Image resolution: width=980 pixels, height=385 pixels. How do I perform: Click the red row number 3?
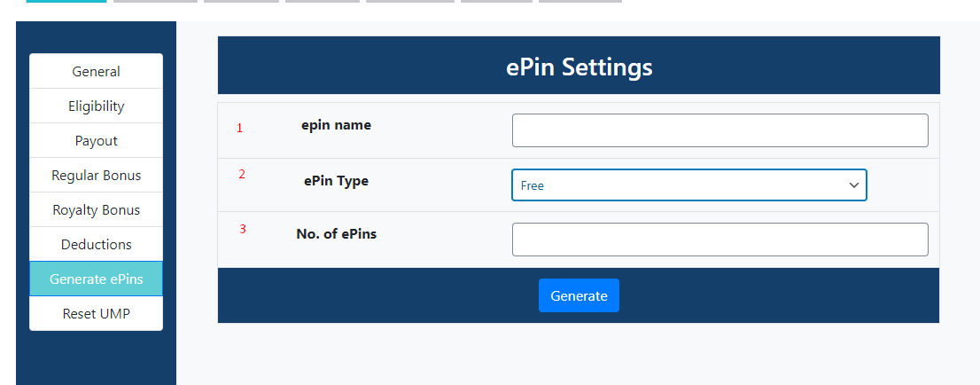click(x=243, y=229)
